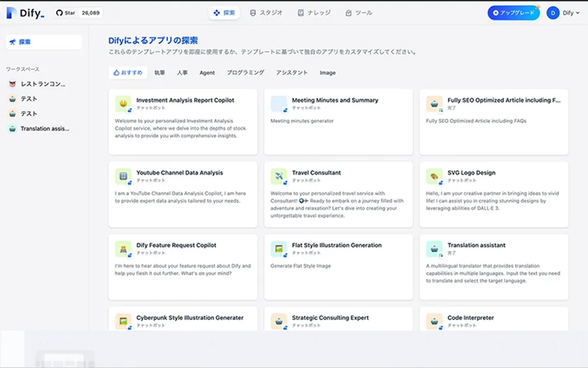The width and height of the screenshot is (588, 368).
Task: Go to the ツール tab
Action: (359, 12)
